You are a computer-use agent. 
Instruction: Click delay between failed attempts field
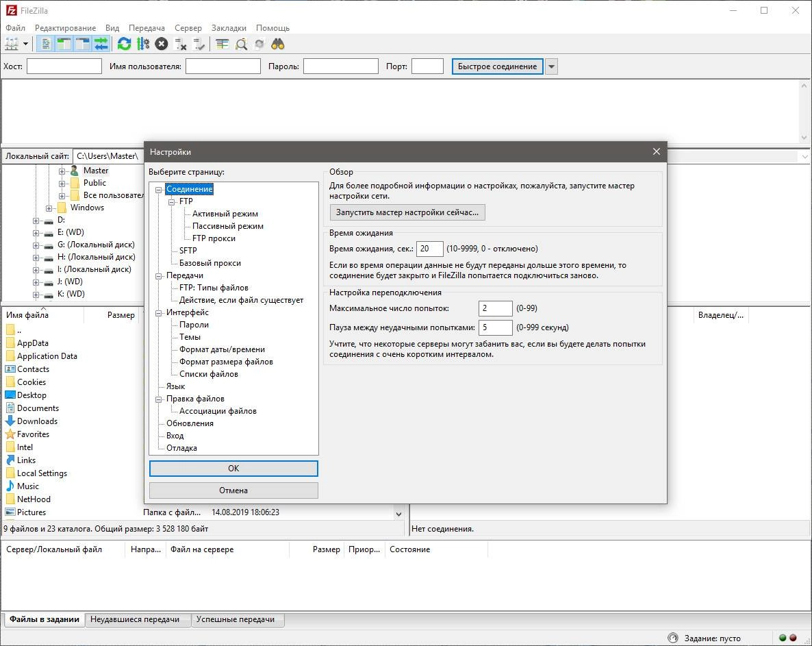pyautogui.click(x=496, y=327)
